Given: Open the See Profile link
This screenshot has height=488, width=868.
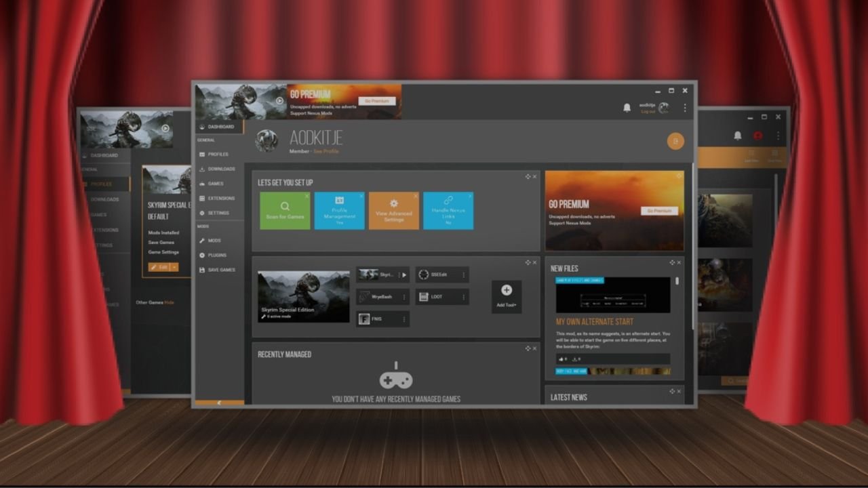Looking at the screenshot, I should pos(325,151).
